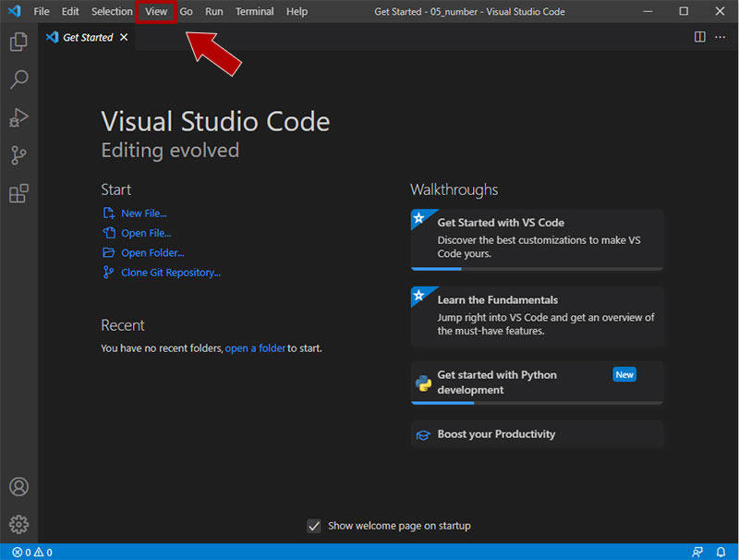Open the View menu
739x560 pixels.
pos(156,11)
